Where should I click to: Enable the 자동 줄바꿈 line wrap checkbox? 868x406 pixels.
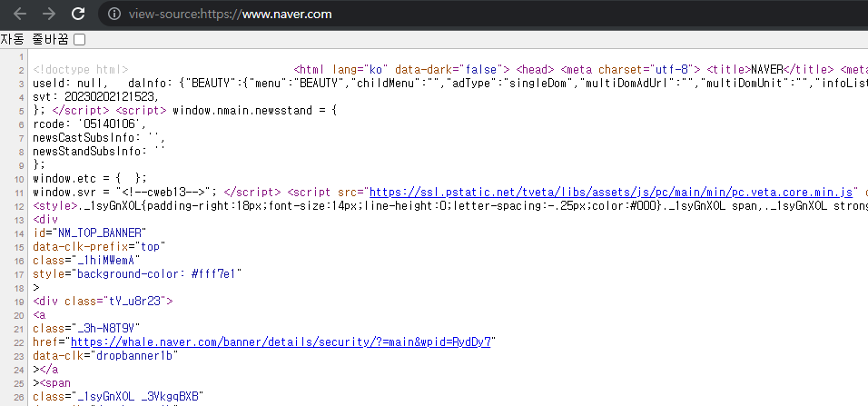tap(80, 39)
